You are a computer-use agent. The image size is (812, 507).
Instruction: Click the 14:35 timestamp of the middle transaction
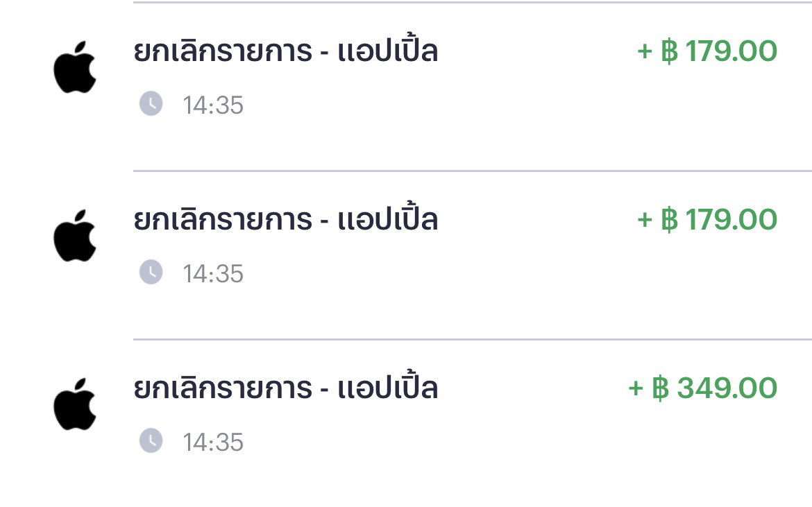pos(213,274)
